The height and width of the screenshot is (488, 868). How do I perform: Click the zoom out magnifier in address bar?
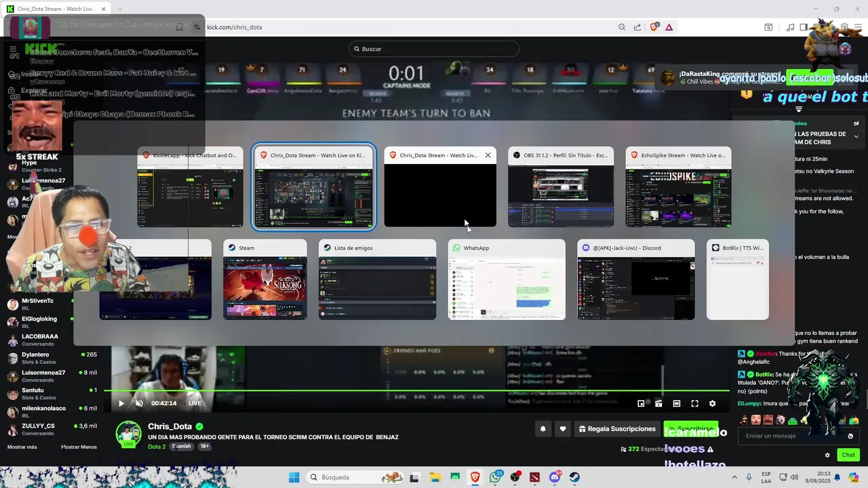(x=622, y=27)
